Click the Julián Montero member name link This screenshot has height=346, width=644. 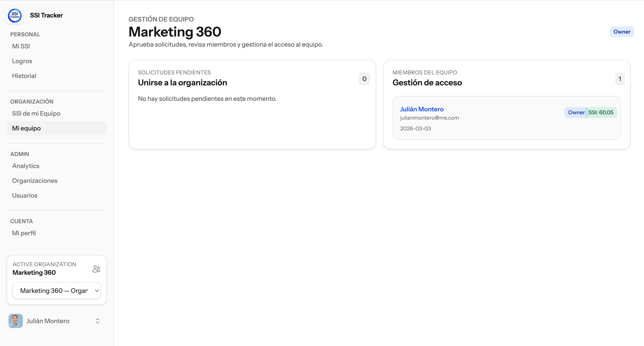(x=421, y=109)
